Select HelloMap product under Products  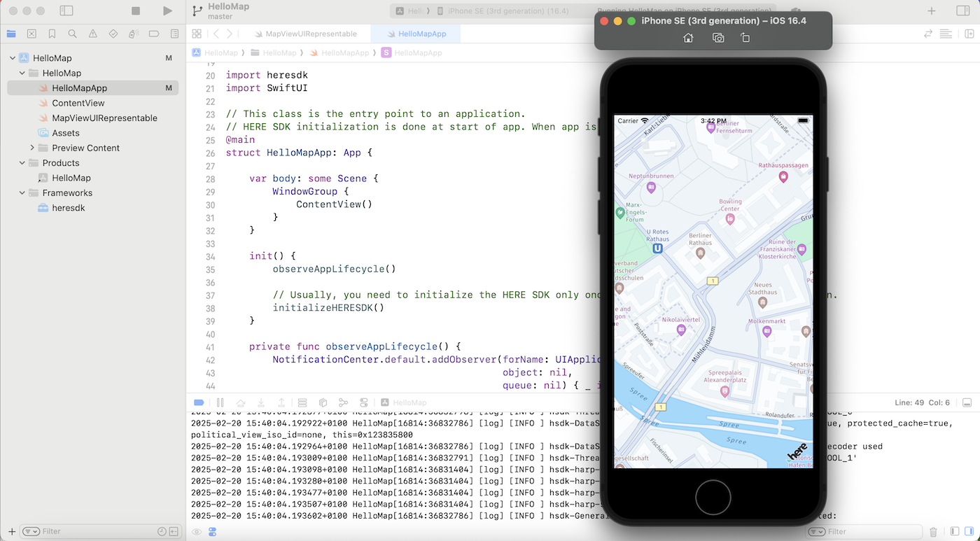(x=92, y=178)
